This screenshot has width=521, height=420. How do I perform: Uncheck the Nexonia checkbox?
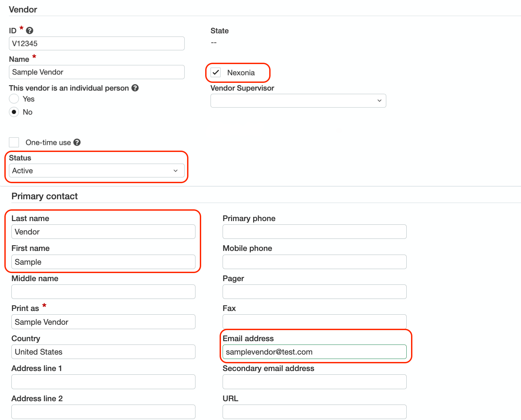(216, 72)
